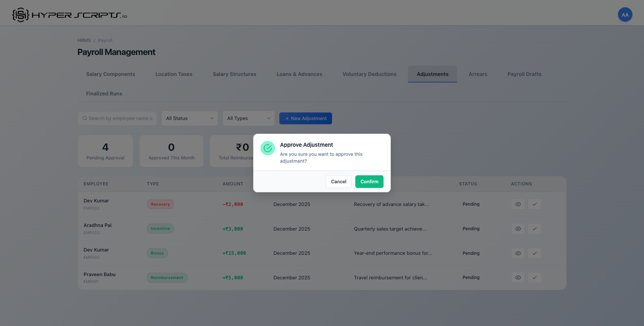
Task: Approve Praveen Babu's Reimbursement with checkmark
Action: 535,278
